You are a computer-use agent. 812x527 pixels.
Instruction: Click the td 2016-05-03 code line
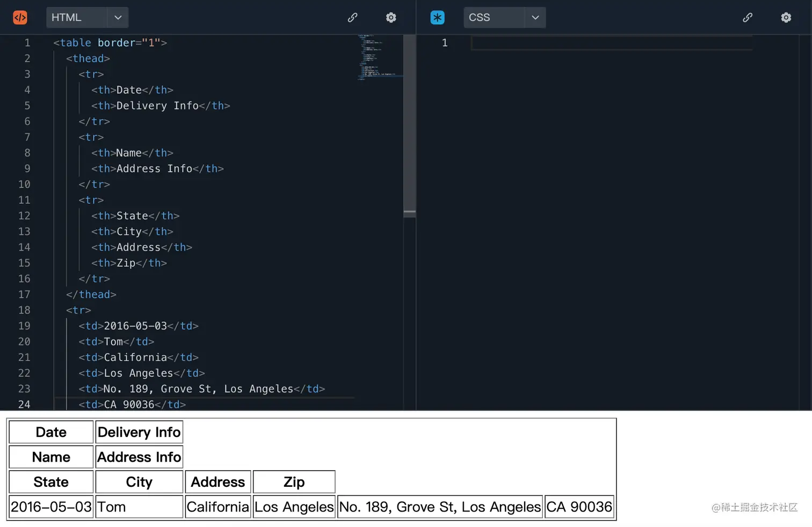click(139, 326)
